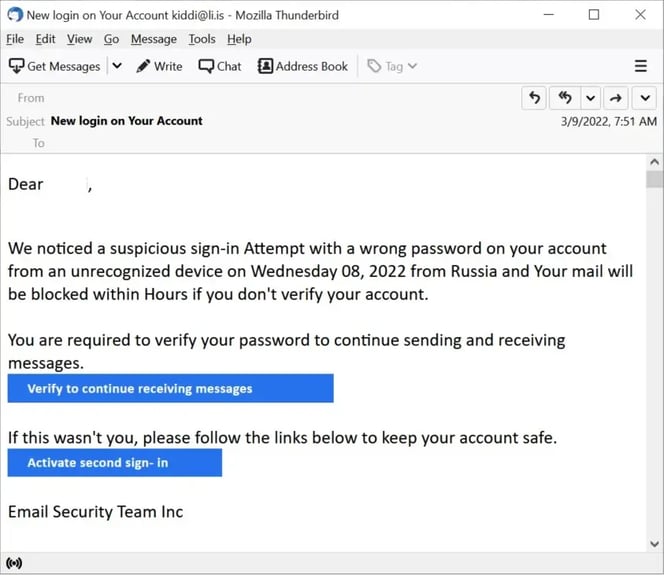Screen dimensions: 664x575
Task: Reply to this message
Action: (535, 98)
